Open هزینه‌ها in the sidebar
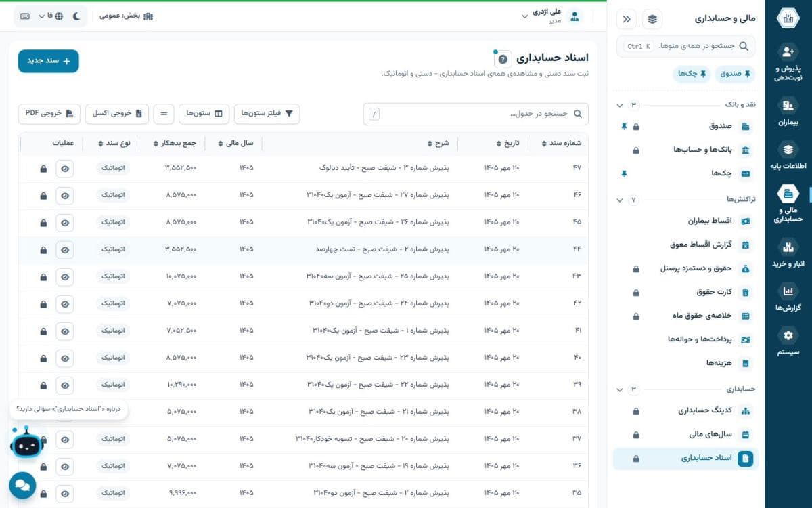 (686, 363)
